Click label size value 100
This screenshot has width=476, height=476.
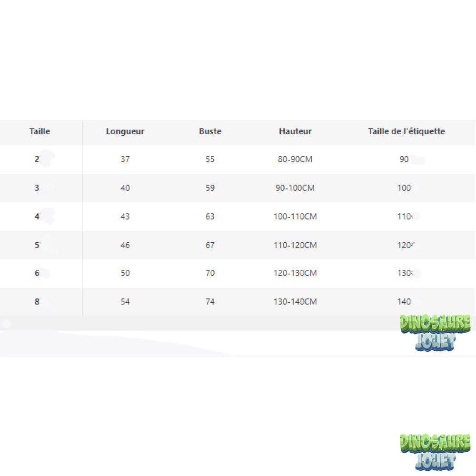coord(404,188)
